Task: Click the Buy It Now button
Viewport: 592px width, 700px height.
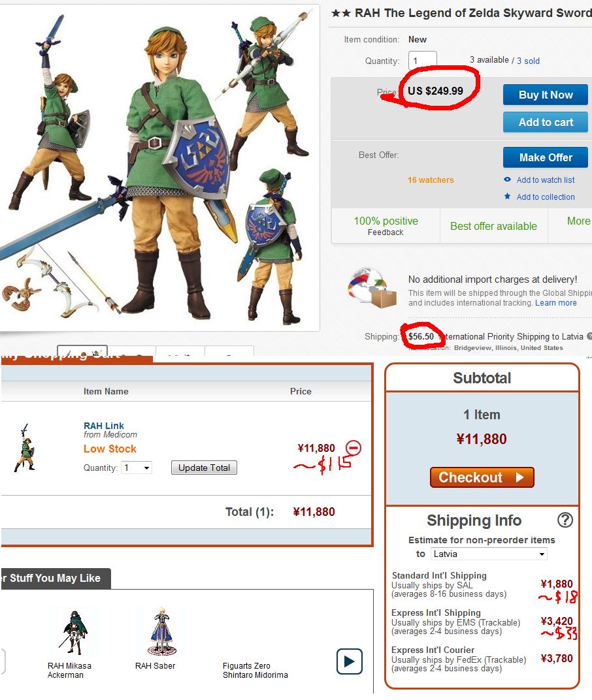Action: (545, 95)
